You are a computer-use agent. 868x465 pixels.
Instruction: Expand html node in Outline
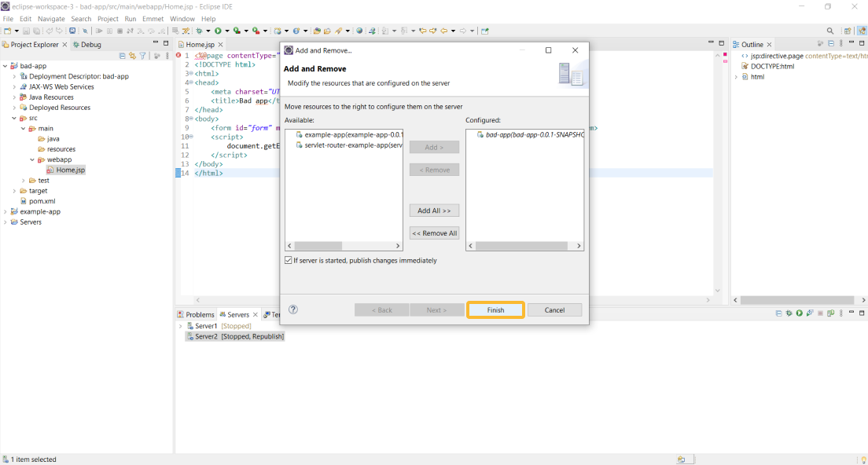click(x=736, y=77)
